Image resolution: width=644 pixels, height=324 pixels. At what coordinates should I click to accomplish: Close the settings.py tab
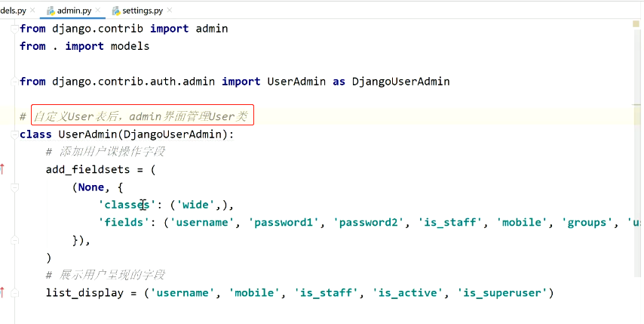tap(169, 11)
